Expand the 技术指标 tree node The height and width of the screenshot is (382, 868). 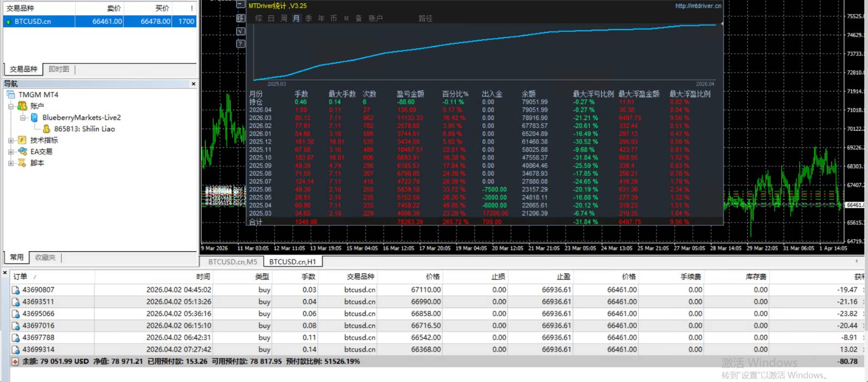[x=10, y=141]
